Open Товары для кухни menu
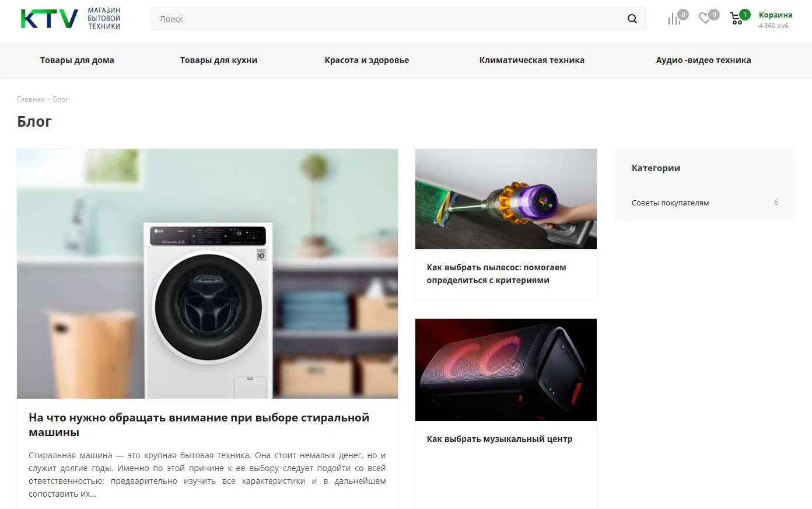 pos(219,60)
